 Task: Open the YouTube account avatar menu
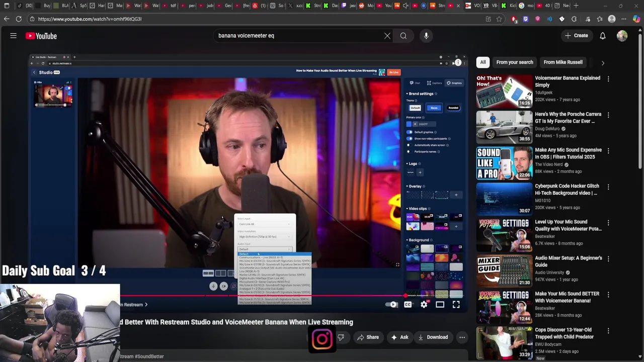(622, 36)
